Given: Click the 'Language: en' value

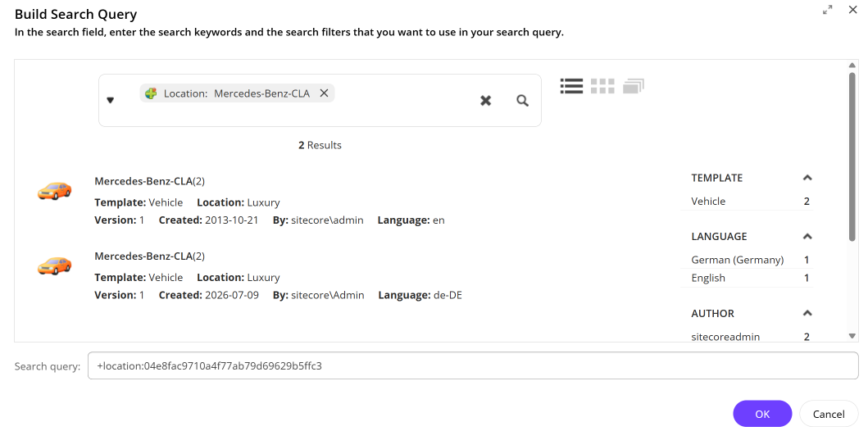Looking at the screenshot, I should tap(439, 220).
